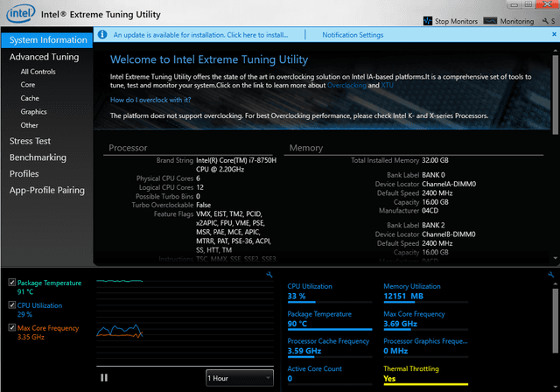This screenshot has height=392, width=560.
Task: Click ChannelA-DIMM0 device locator
Action: pyautogui.click(x=449, y=185)
